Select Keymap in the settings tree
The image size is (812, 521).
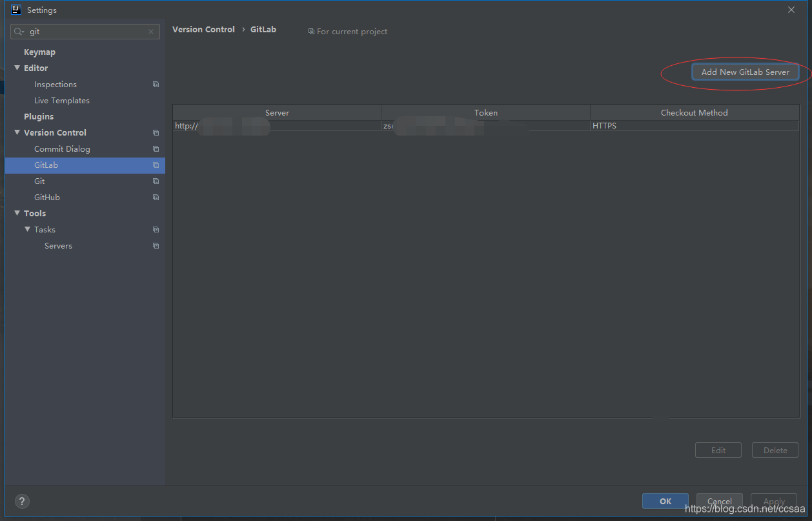39,52
